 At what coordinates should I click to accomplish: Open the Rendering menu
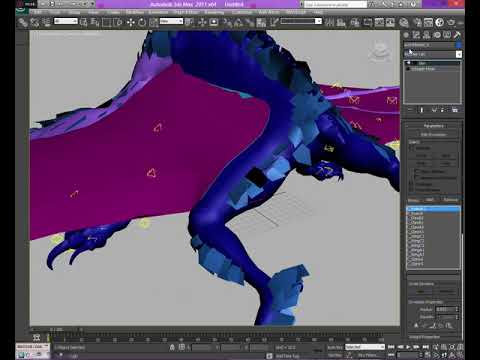click(x=214, y=12)
